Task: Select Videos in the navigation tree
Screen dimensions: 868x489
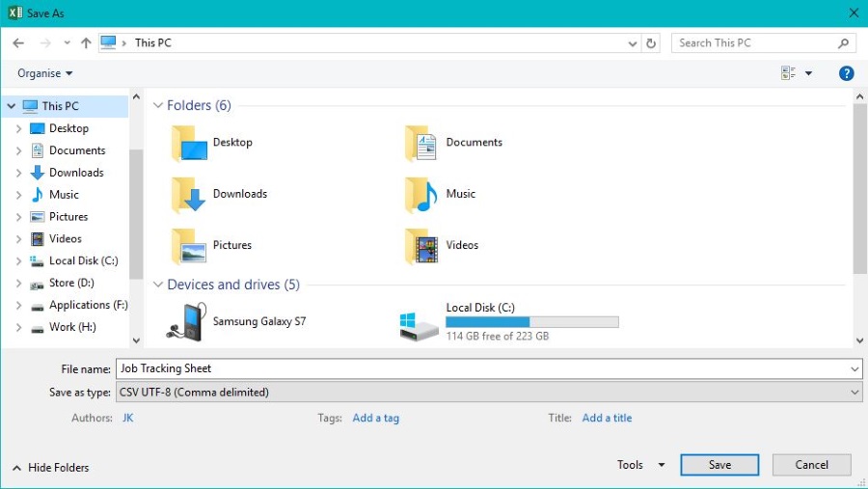Action: (x=66, y=238)
